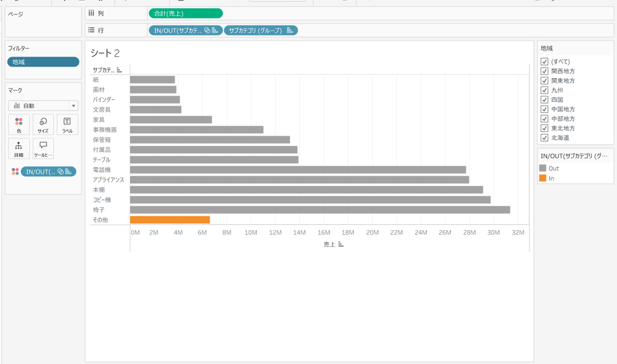617x364 pixels.
Task: Select the 事務機器 bar in the chart
Action: (197, 130)
